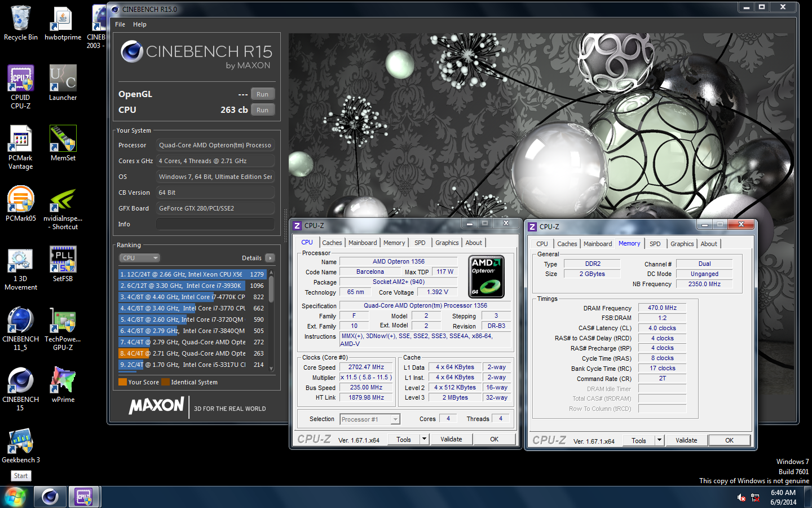Open PCMark Vantage desktop icon
The image size is (812, 508).
[x=21, y=147]
